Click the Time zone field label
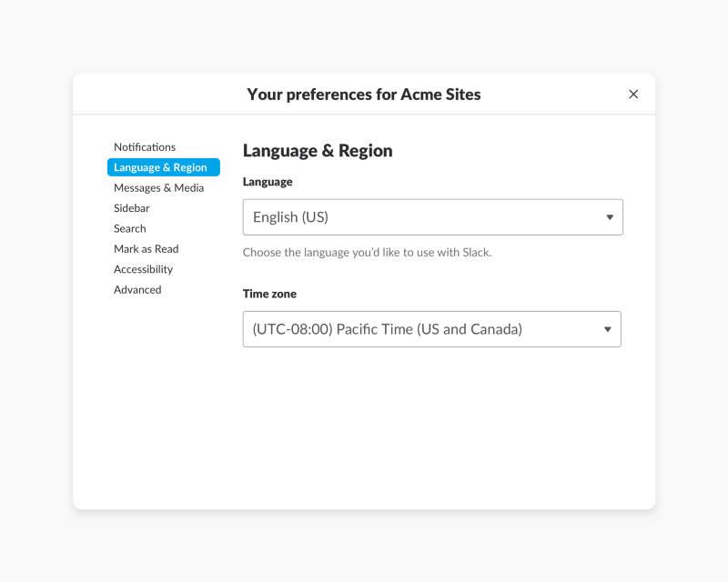The width and height of the screenshot is (728, 582). 269,294
